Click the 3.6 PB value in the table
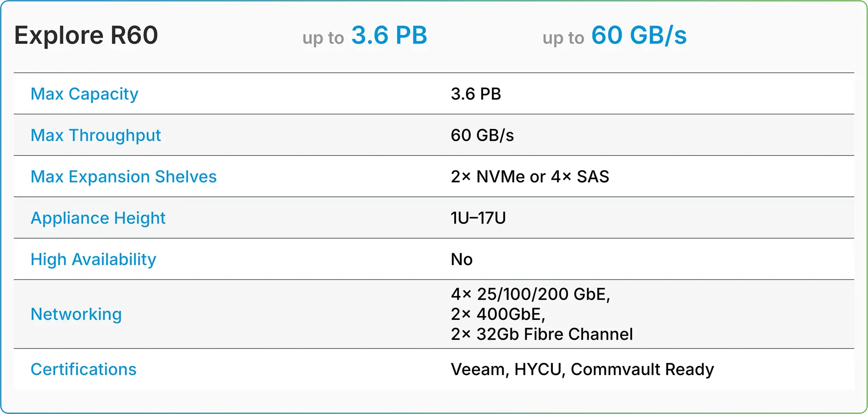This screenshot has width=868, height=414. tap(476, 94)
